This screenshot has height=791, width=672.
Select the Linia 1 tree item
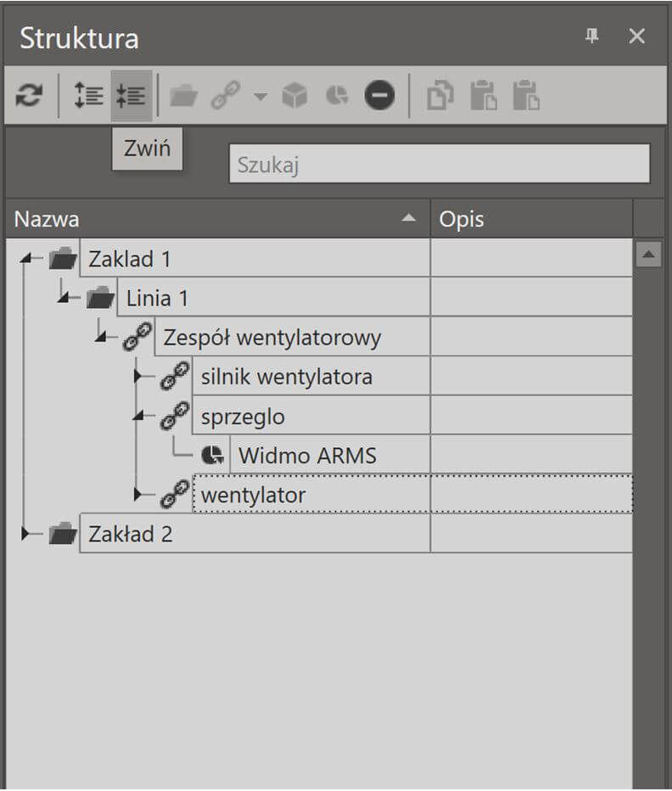pyautogui.click(x=273, y=298)
